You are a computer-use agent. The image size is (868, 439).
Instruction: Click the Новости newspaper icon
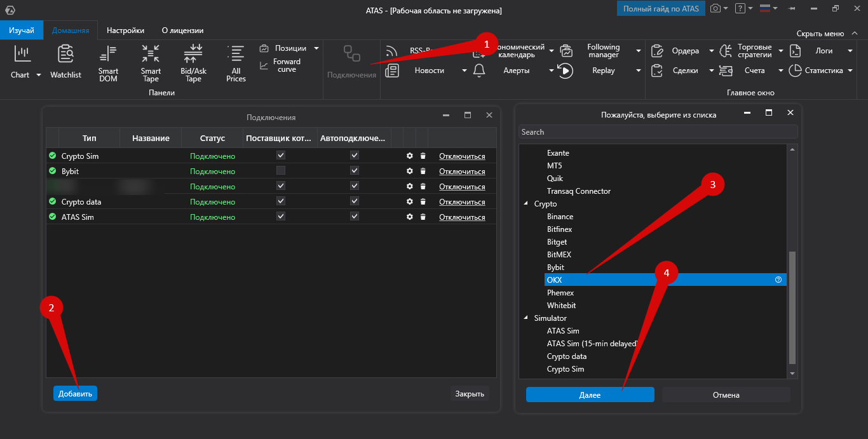point(392,71)
